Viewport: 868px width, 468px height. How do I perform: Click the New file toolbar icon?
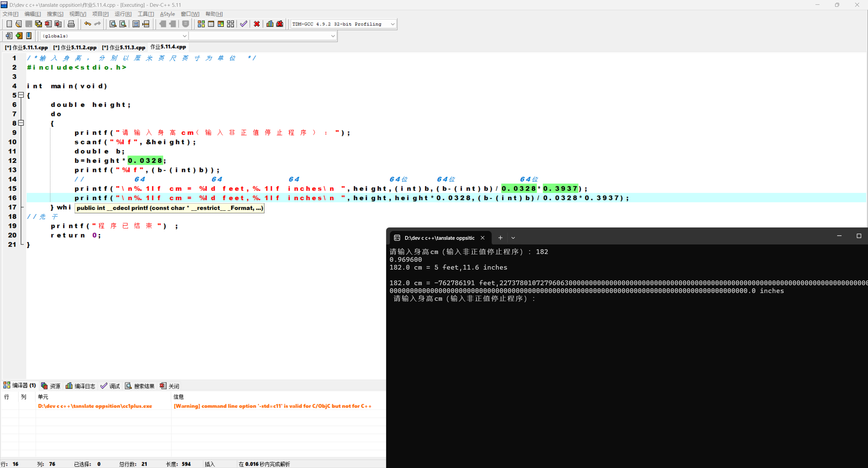coord(9,24)
